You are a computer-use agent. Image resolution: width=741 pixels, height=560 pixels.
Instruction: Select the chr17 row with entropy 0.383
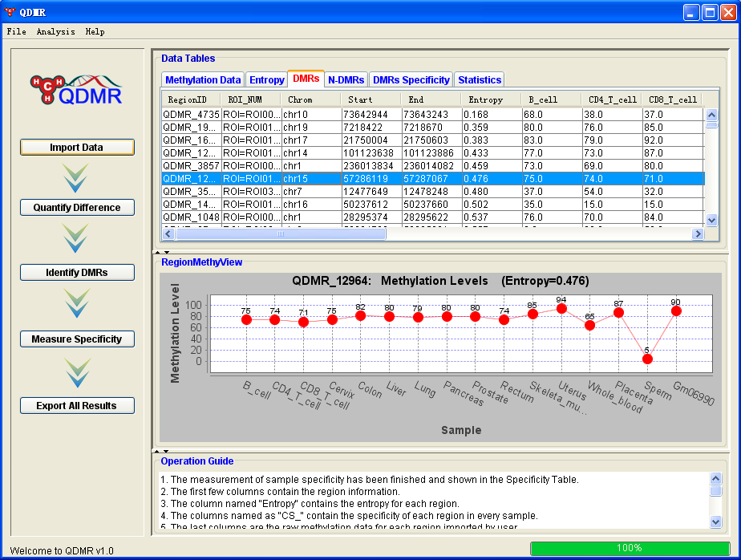coord(432,140)
